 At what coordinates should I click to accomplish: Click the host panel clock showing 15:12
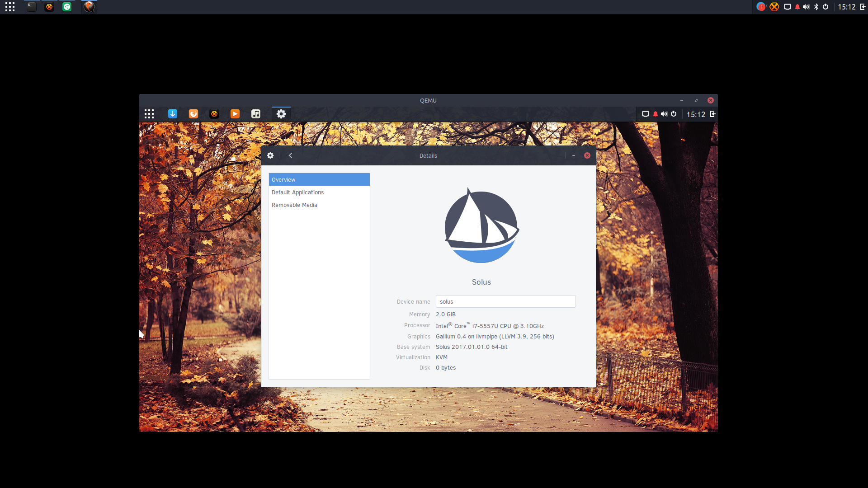coord(847,7)
